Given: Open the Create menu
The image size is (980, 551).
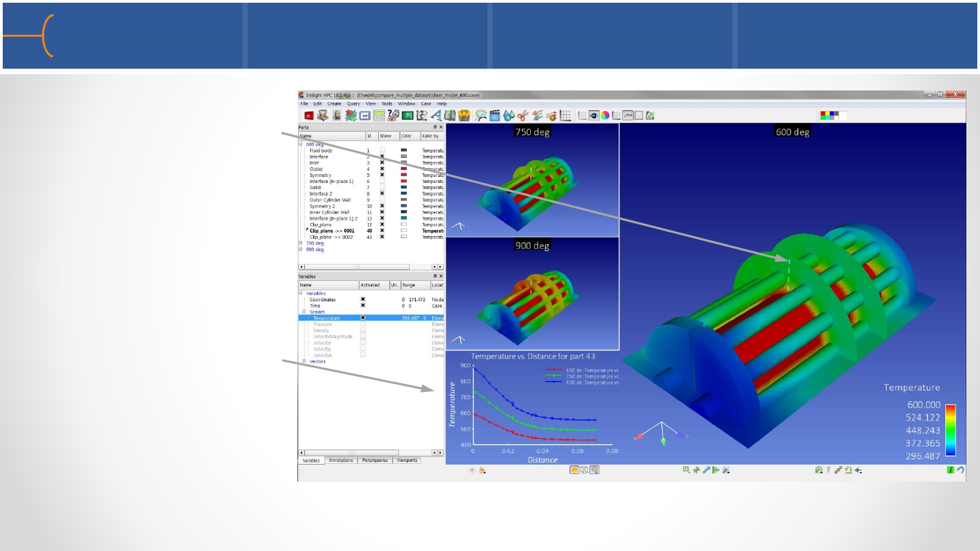Looking at the screenshot, I should click(334, 103).
